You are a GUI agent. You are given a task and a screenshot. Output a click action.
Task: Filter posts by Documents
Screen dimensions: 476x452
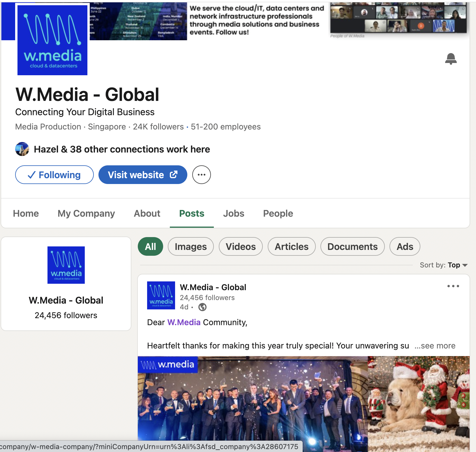[x=352, y=246]
